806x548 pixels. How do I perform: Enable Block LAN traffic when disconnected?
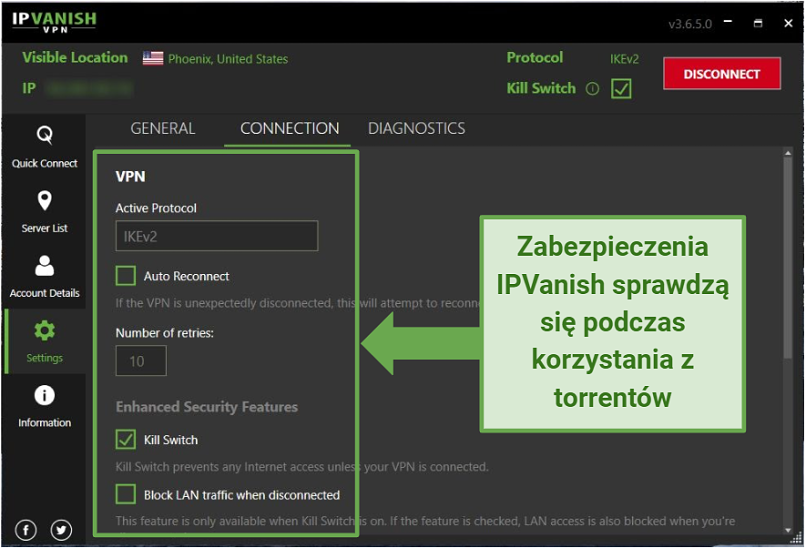coord(125,495)
